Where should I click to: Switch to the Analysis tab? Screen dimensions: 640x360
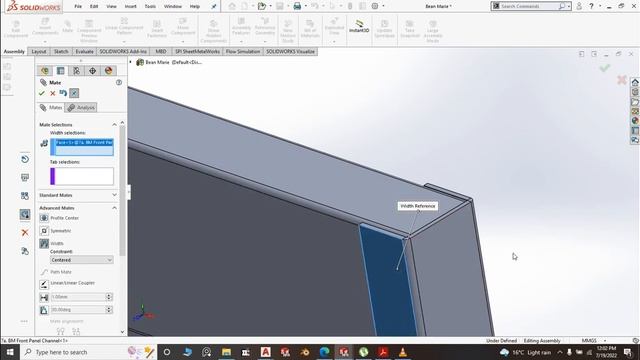coord(81,107)
